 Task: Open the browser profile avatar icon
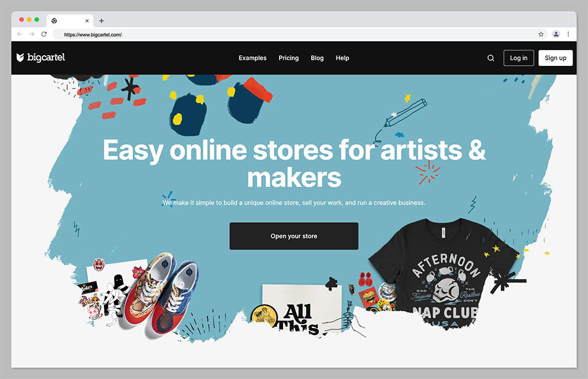[556, 34]
